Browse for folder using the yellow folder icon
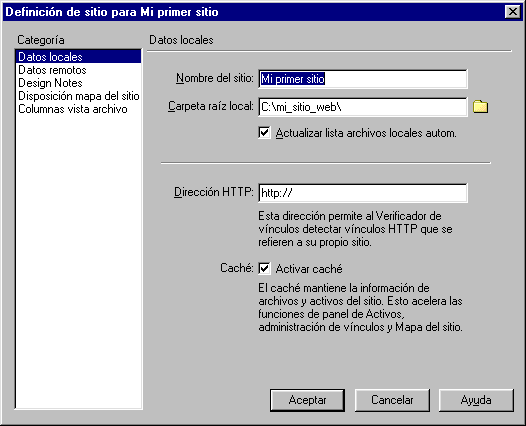Screen dimensions: 526x426 (480, 107)
